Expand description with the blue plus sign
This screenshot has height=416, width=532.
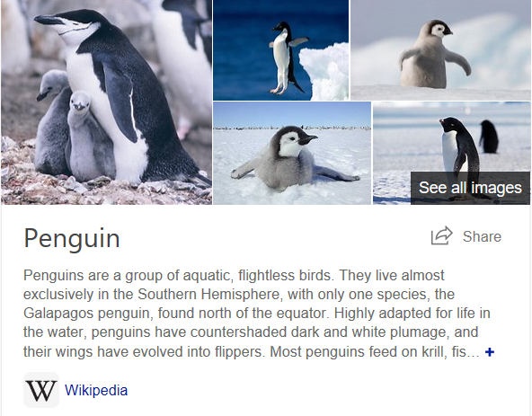click(x=490, y=352)
